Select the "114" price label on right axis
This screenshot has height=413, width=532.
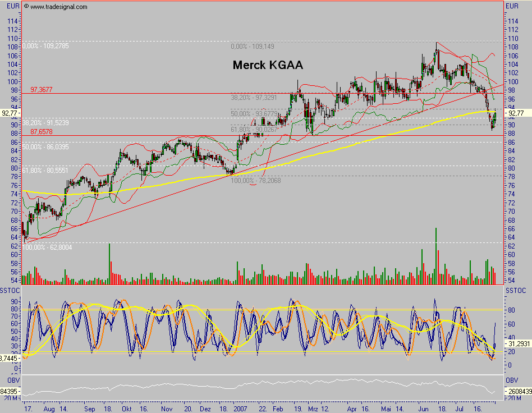[x=513, y=21]
